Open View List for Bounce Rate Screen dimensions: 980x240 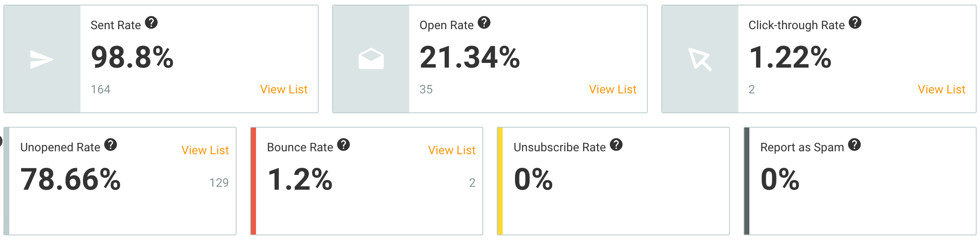pyautogui.click(x=451, y=150)
